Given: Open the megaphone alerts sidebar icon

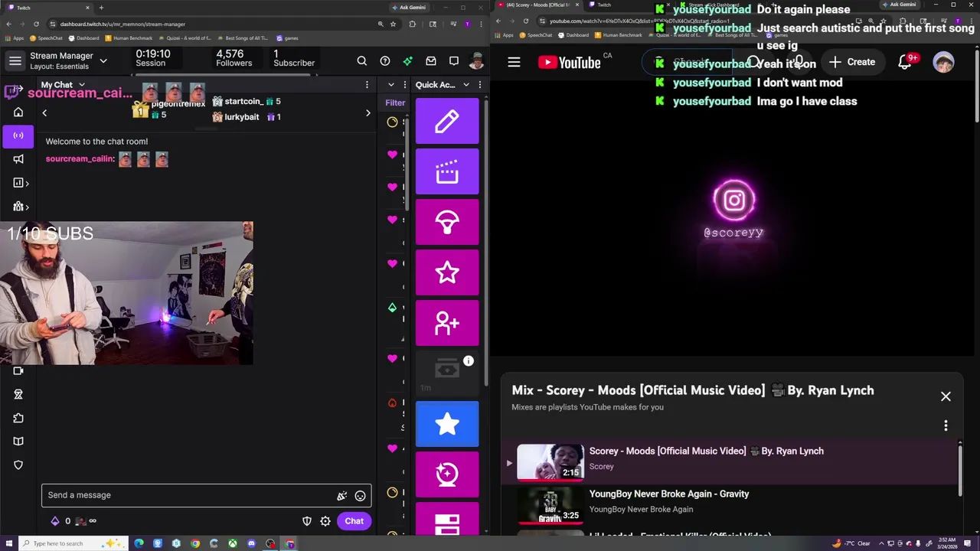Looking at the screenshot, I should [x=18, y=159].
